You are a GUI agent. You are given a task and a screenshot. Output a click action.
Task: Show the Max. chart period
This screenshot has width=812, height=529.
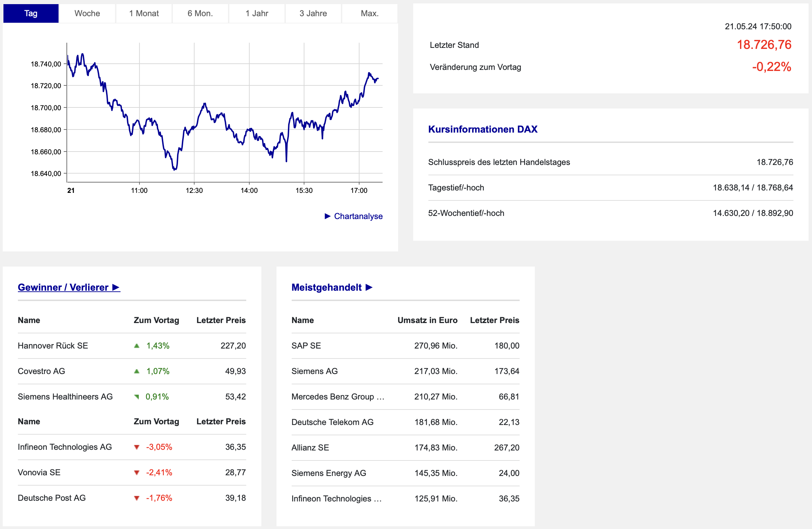coord(369,13)
